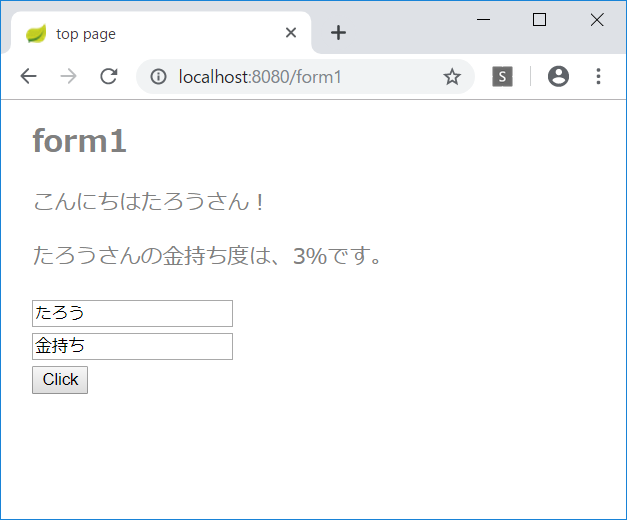Focus the text field containing たろう

132,313
